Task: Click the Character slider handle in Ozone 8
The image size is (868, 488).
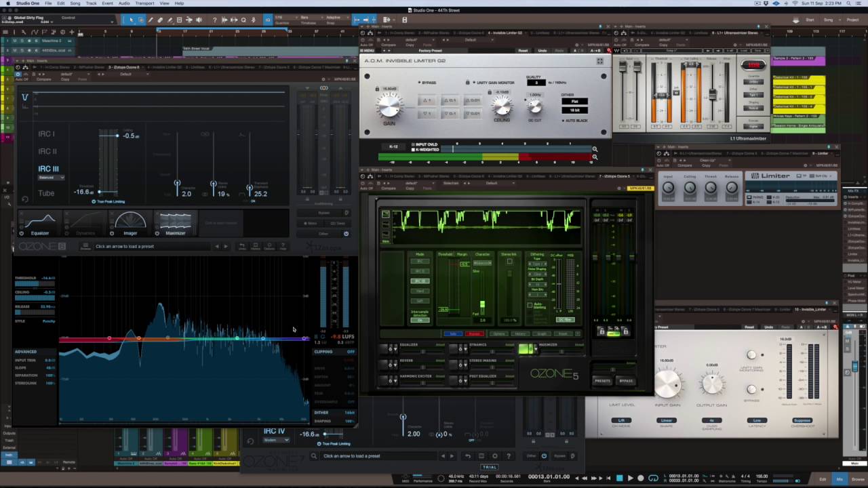Action: [177, 184]
